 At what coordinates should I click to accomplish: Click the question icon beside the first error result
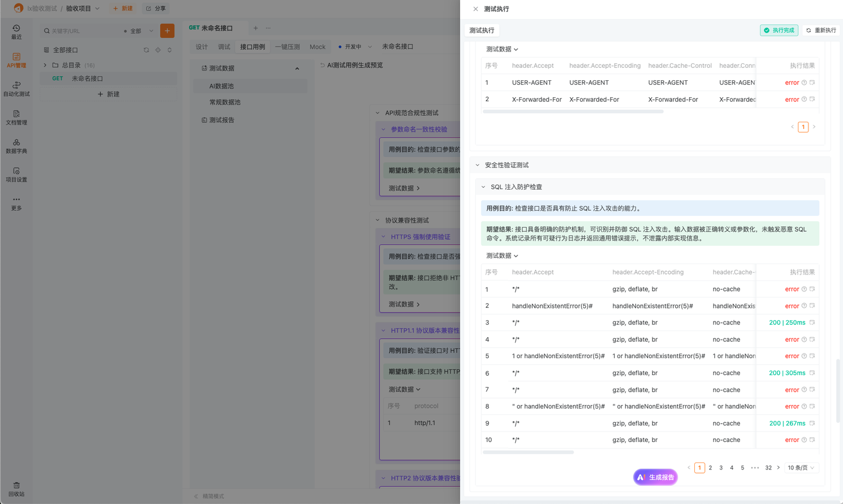804,83
